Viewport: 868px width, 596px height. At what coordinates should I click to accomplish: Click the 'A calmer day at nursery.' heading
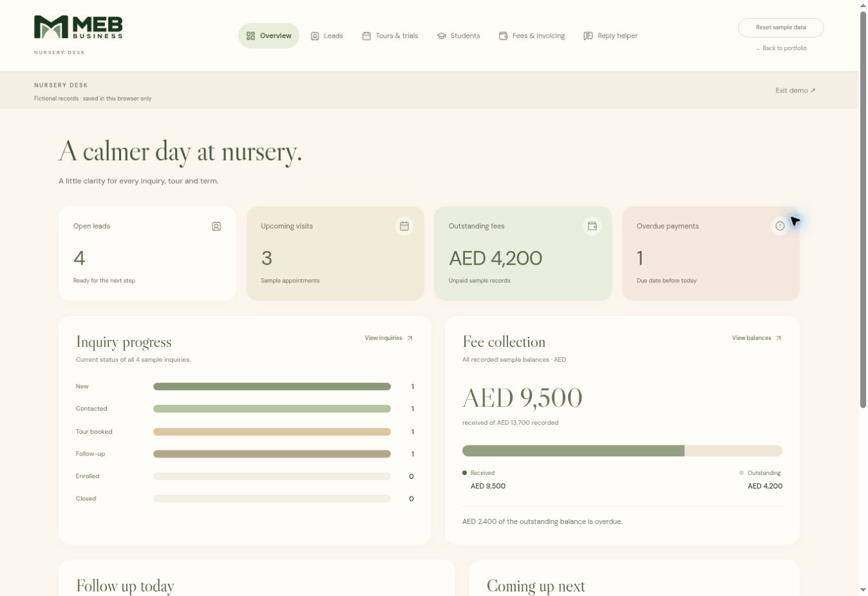tap(180, 153)
